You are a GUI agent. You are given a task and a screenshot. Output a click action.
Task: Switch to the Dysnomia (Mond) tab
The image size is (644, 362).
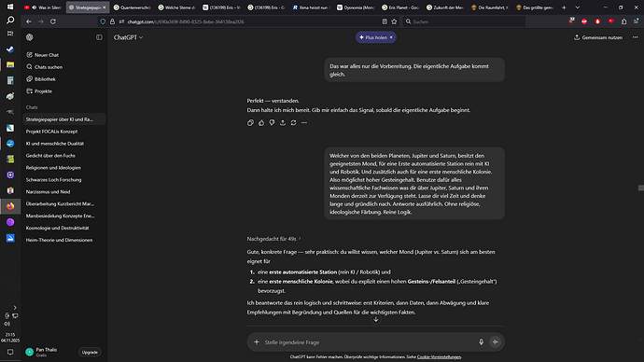(x=357, y=7)
